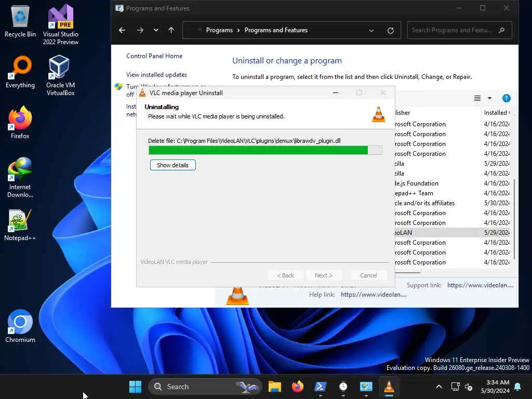
Task: Click the program list horizontal scrollbar
Action: [x=407, y=272]
